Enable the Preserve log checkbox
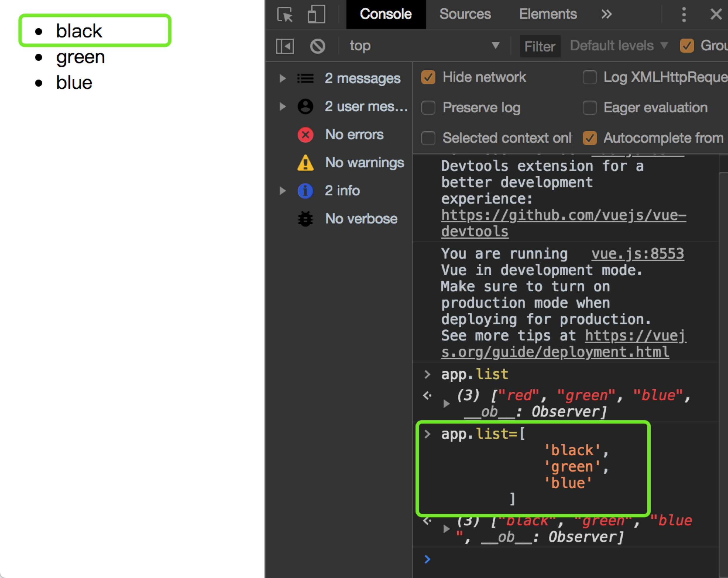Viewport: 728px width, 578px height. [x=428, y=108]
